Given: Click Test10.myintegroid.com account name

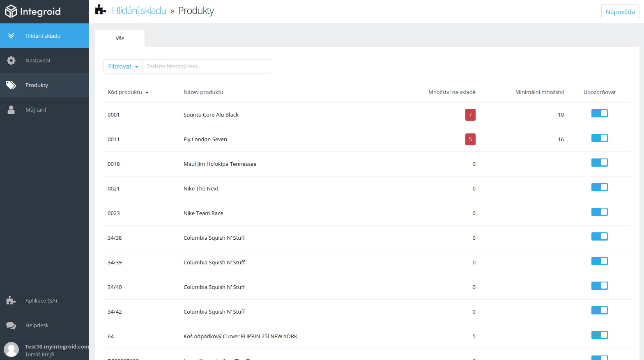Looking at the screenshot, I should (x=57, y=346).
